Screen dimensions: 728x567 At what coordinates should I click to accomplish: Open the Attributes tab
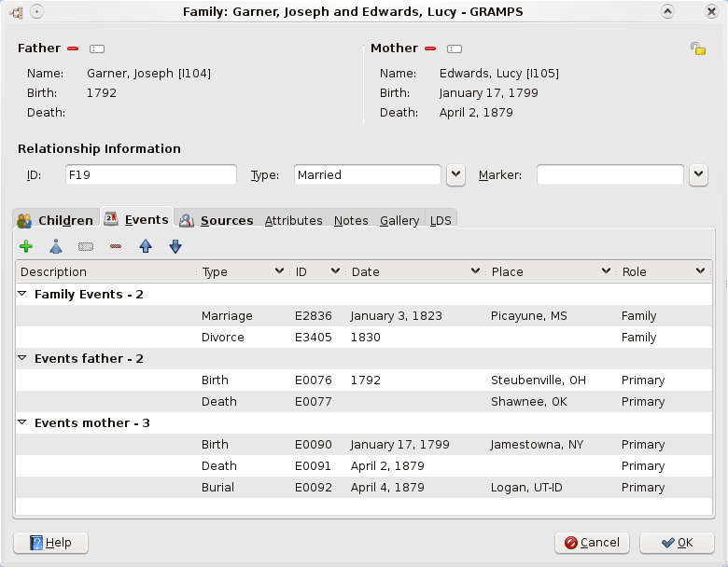(293, 220)
